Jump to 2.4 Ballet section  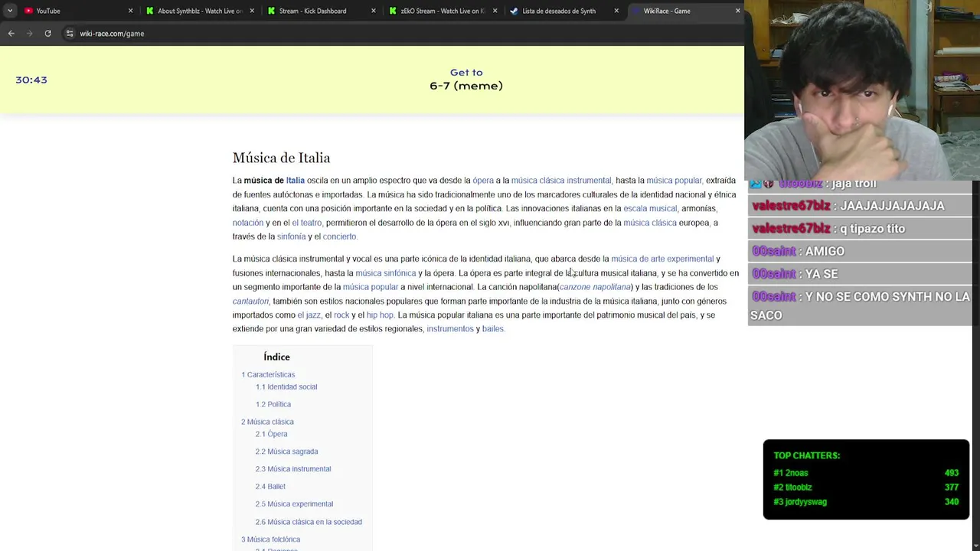270,487
